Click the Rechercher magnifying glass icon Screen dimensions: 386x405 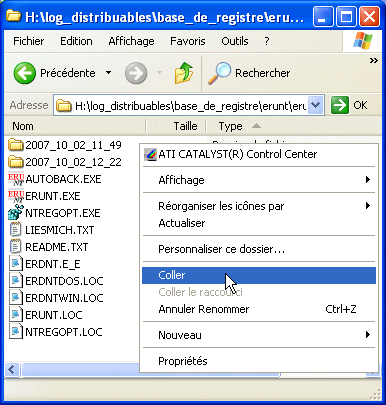click(x=219, y=73)
